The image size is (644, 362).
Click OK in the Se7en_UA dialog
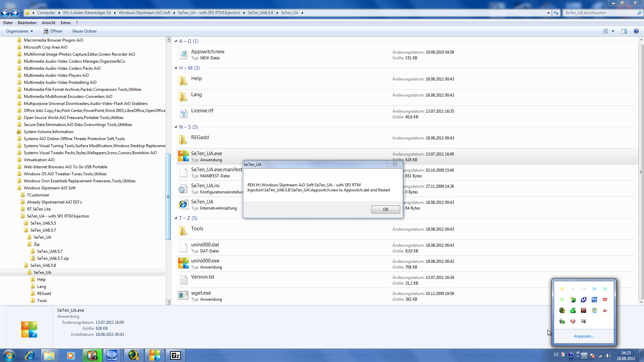385,209
